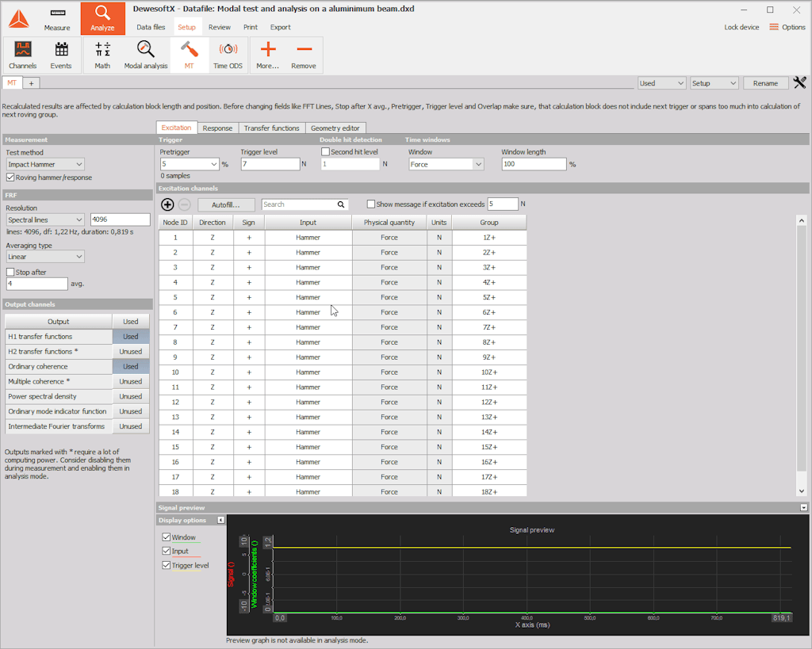Open the Print menu

[x=251, y=27]
